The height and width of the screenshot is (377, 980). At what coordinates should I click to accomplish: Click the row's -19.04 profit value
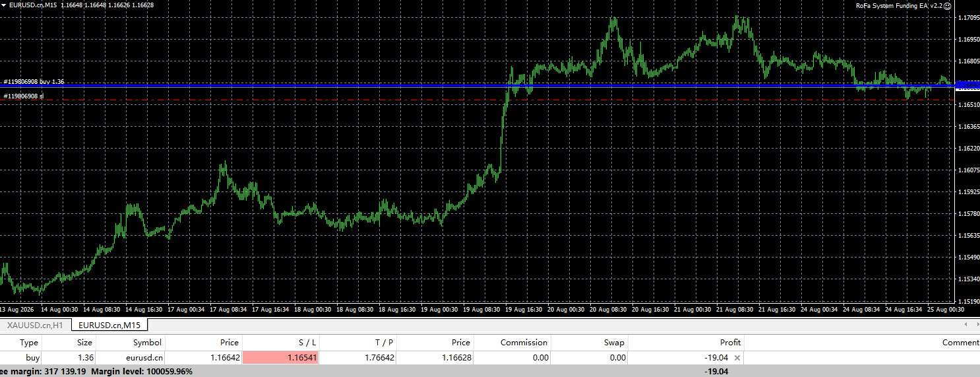click(x=716, y=358)
